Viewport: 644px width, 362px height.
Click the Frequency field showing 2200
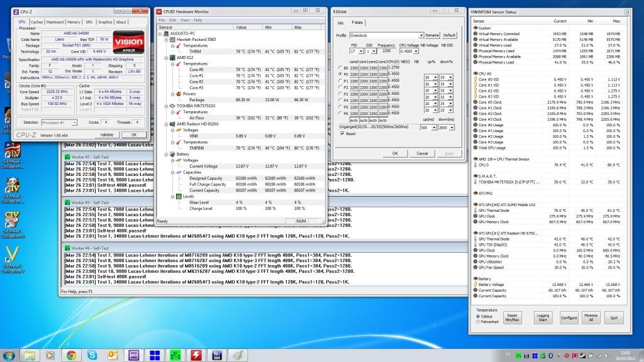pyautogui.click(x=387, y=51)
